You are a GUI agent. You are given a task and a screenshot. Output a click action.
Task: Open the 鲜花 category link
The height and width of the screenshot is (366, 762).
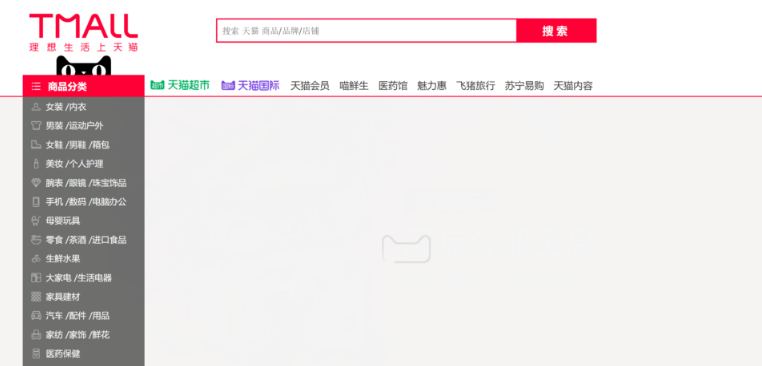point(101,335)
